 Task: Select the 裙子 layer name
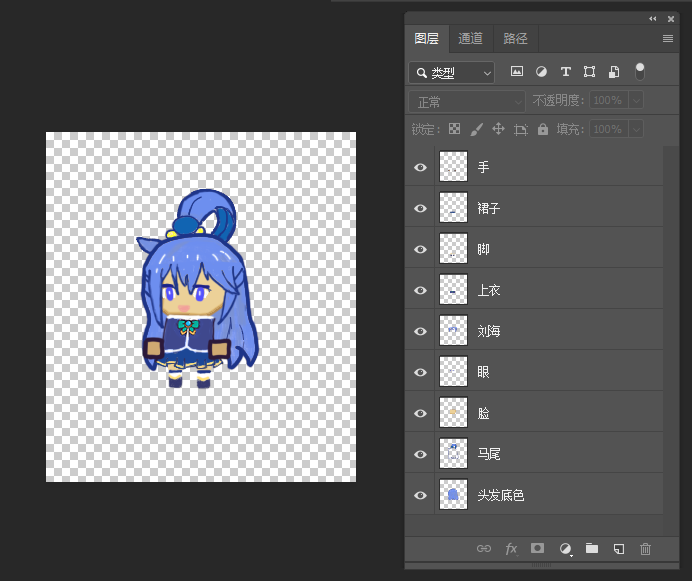pos(489,208)
